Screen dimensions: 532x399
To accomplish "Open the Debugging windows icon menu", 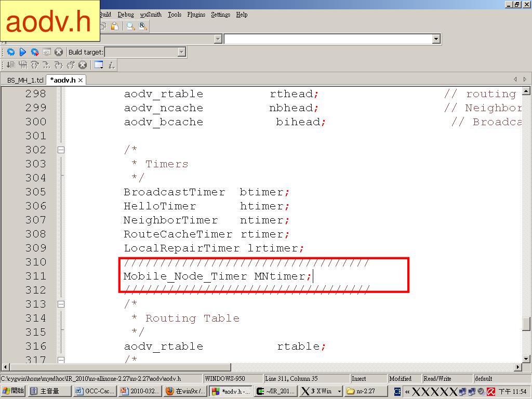I will coord(99,65).
